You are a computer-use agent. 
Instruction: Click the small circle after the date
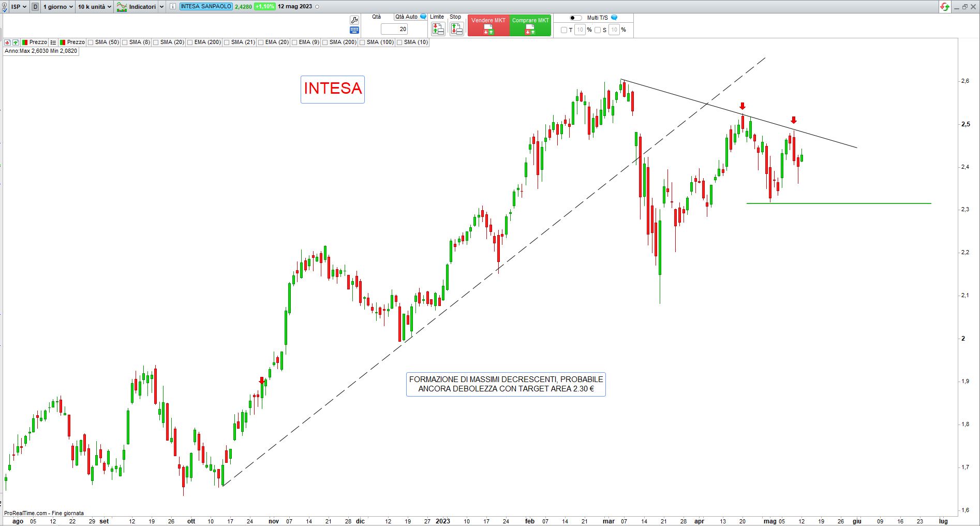point(317,7)
